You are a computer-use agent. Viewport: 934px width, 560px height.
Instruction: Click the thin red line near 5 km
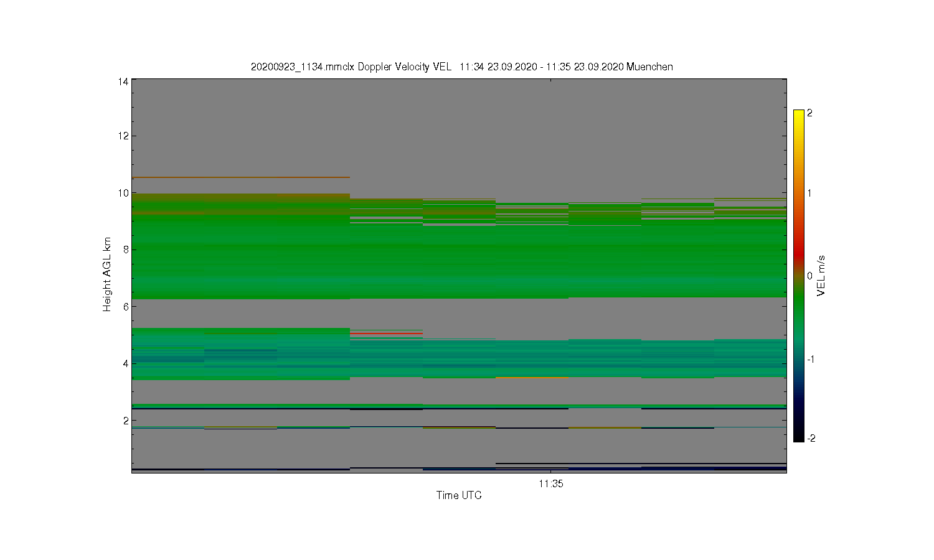click(x=386, y=334)
